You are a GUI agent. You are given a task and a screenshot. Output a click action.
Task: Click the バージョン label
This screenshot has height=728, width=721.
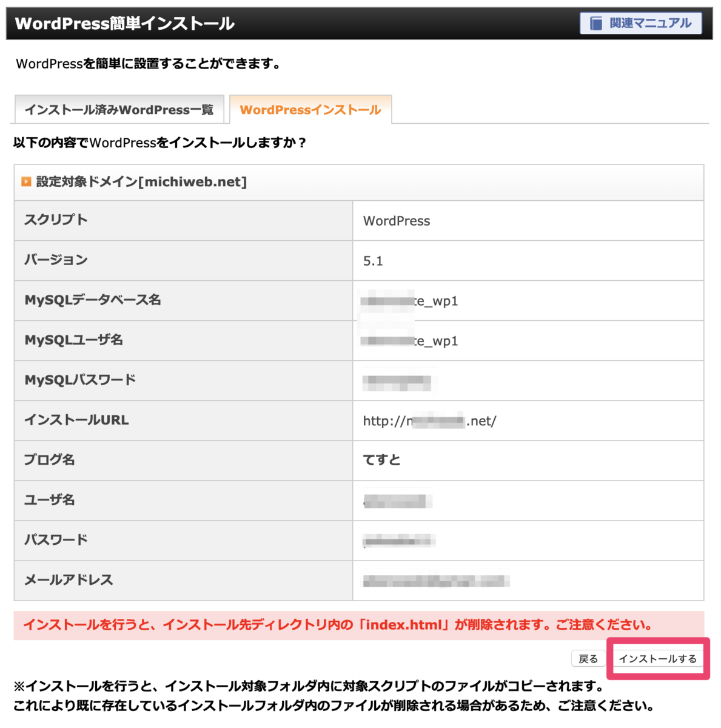(x=56, y=260)
